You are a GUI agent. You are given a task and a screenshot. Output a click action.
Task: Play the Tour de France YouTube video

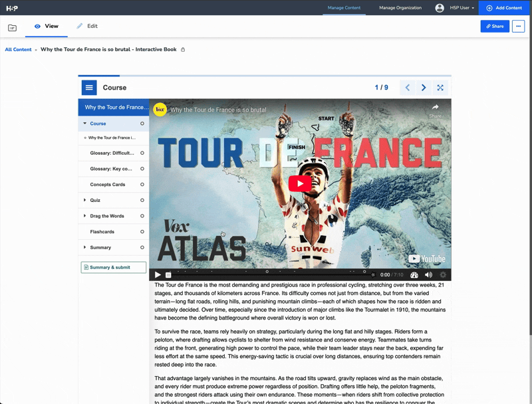click(x=301, y=183)
